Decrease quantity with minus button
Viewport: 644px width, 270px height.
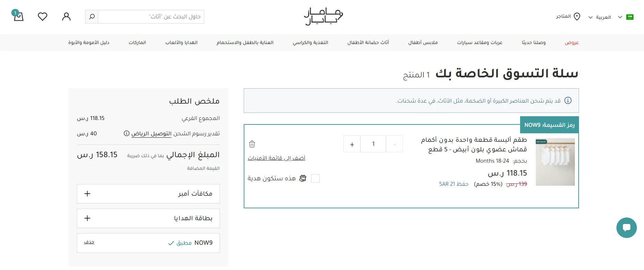395,144
